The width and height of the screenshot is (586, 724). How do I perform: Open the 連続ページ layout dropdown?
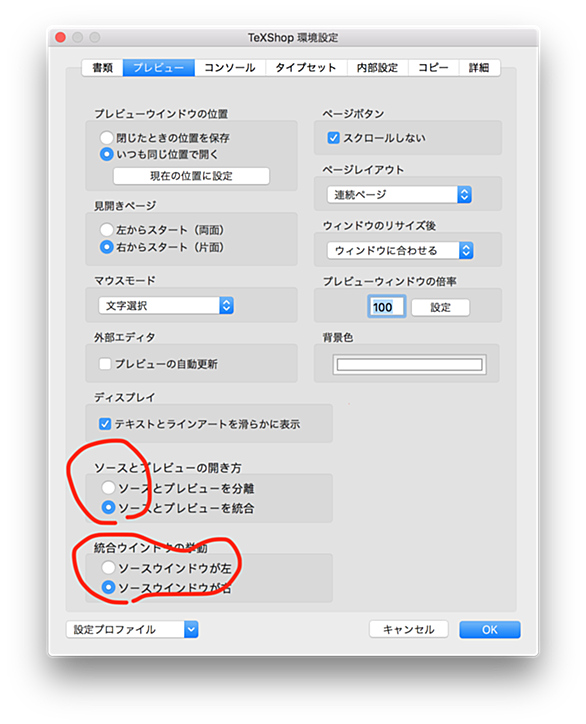399,194
